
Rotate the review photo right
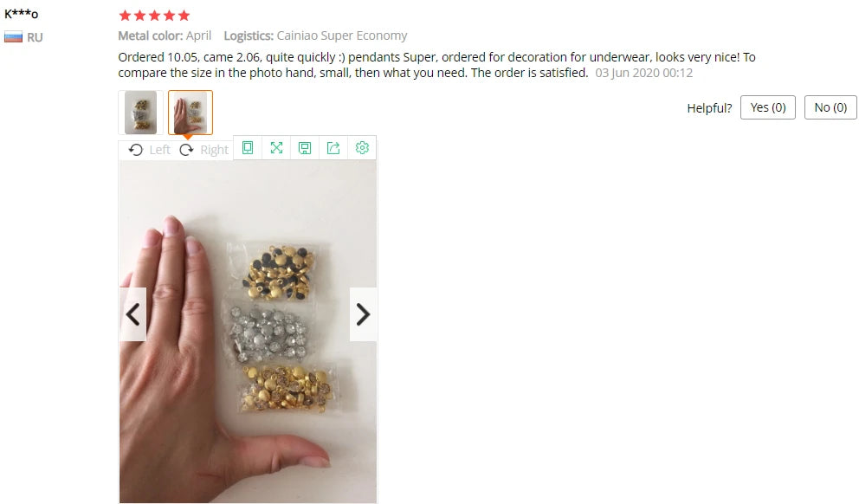click(x=203, y=150)
